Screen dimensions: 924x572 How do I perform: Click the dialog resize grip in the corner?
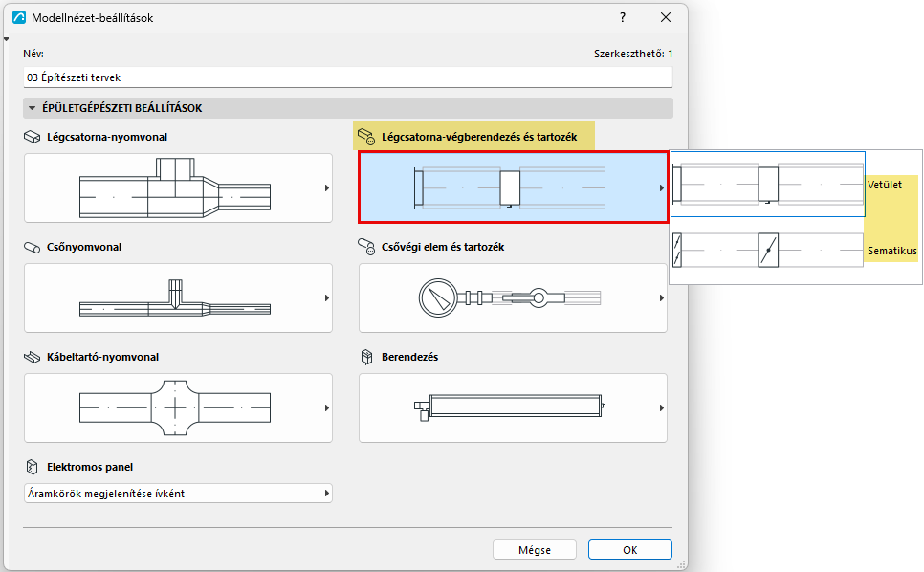coord(682,565)
